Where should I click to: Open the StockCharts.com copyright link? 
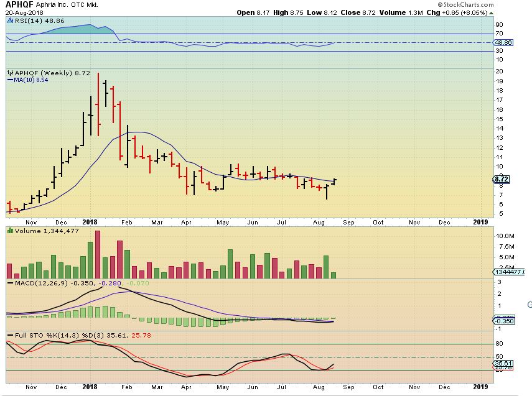[x=465, y=4]
